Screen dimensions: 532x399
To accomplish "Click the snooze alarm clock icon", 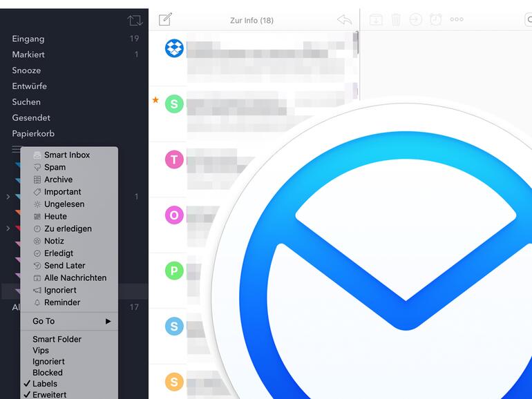I will click(x=436, y=19).
